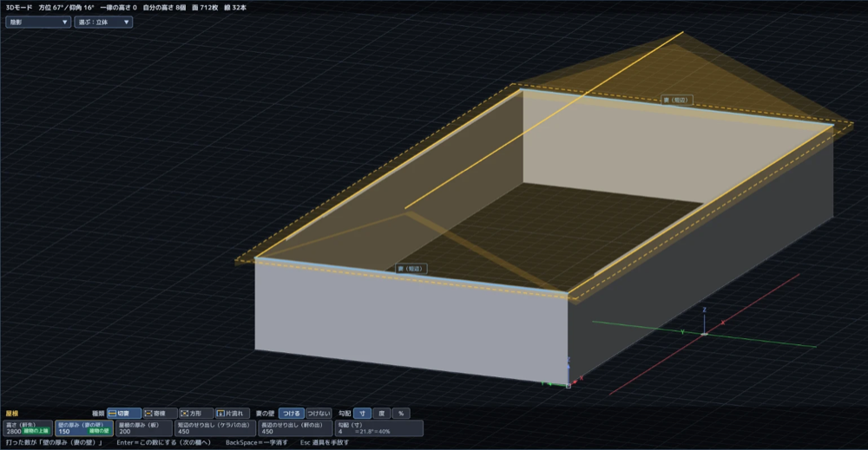Click the 方位 67°／仰角 16° readout
Screen dimensions: 868x450
point(67,8)
